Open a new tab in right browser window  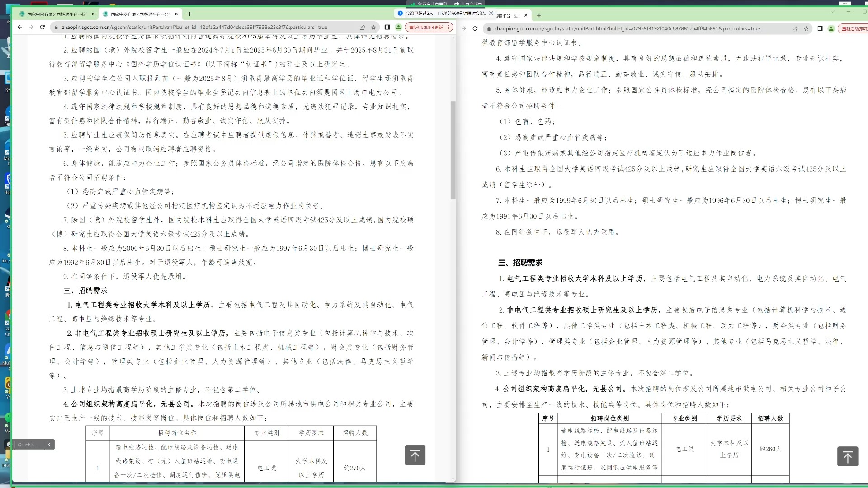click(539, 15)
